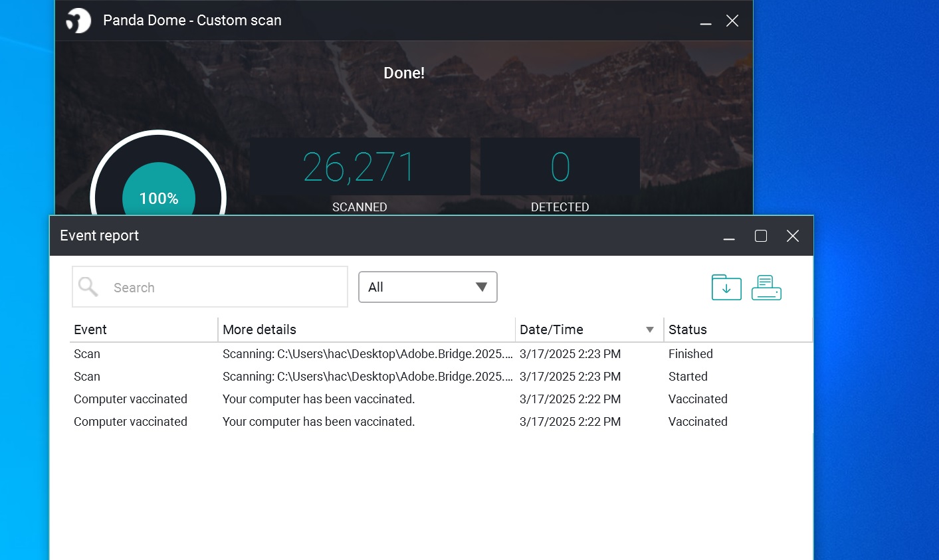Sort by the More details column header
This screenshot has width=939, height=560.
367,329
